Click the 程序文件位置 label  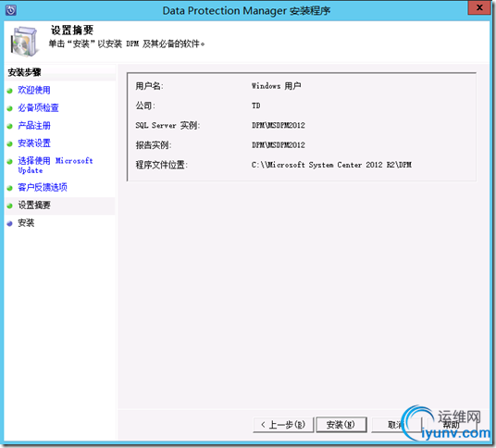click(x=162, y=165)
